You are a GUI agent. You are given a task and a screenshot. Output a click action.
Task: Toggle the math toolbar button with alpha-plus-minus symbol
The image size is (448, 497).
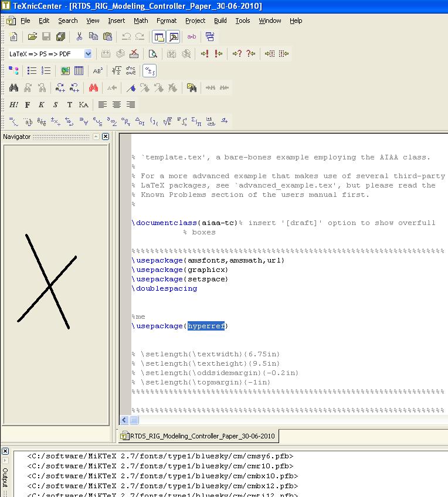pos(150,71)
